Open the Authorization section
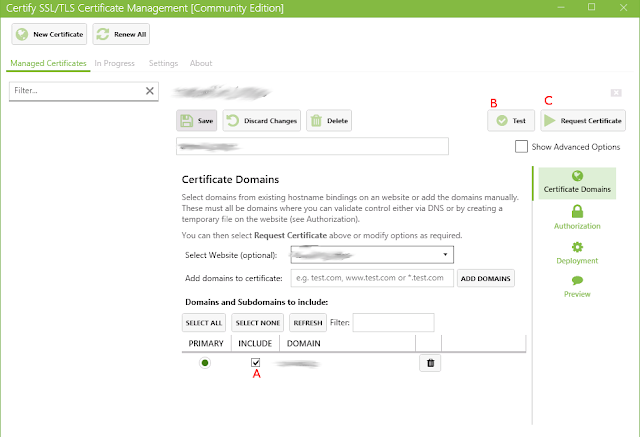Screen dimensions: 640x437 click(x=577, y=217)
